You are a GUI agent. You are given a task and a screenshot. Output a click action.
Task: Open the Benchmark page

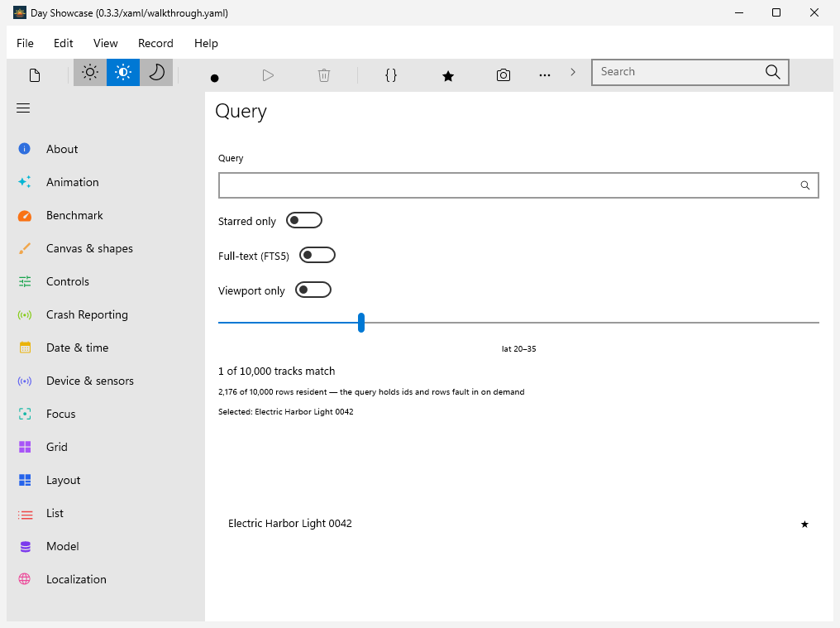[x=106, y=216]
